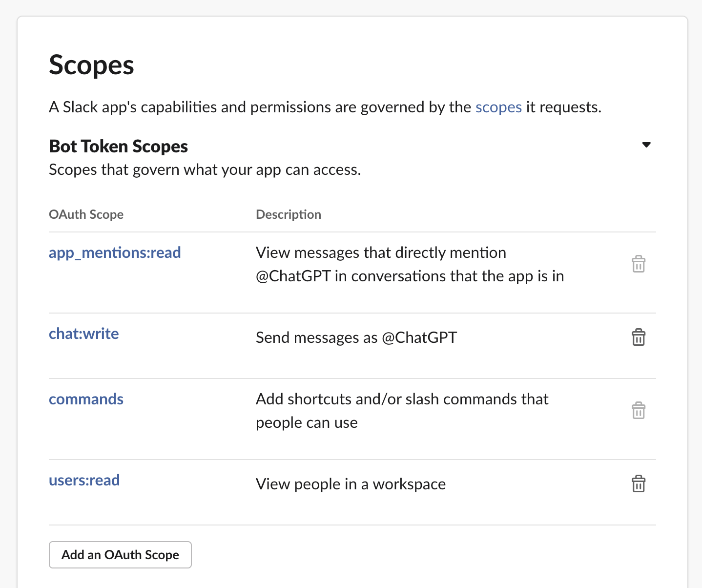View the users:read scope page
702x588 pixels.
click(84, 480)
